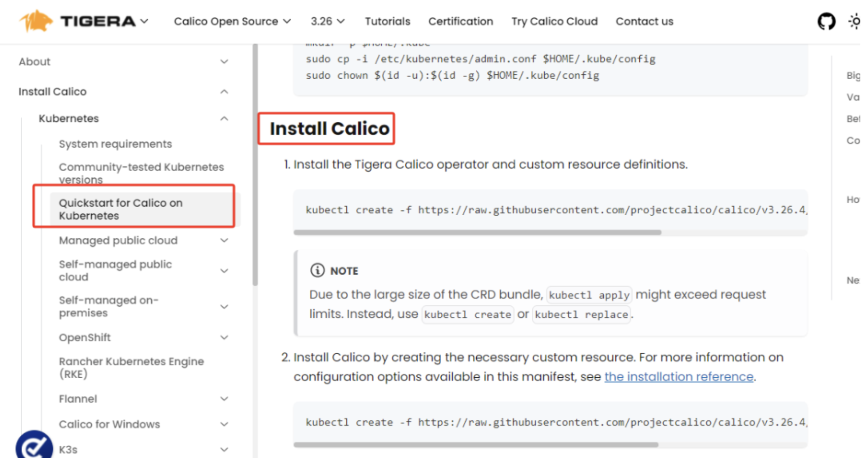Click the NOTE info icon
Viewport: 868px width, 461px height.
coord(317,270)
